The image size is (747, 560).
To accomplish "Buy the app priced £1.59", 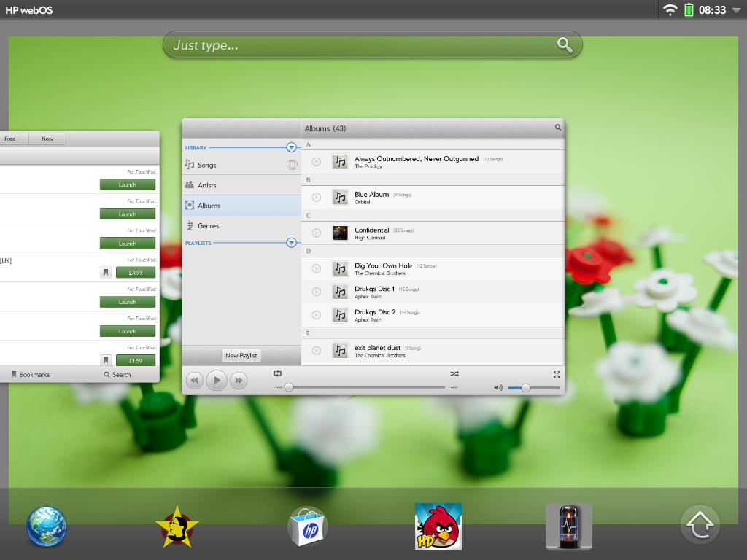I will [136, 360].
